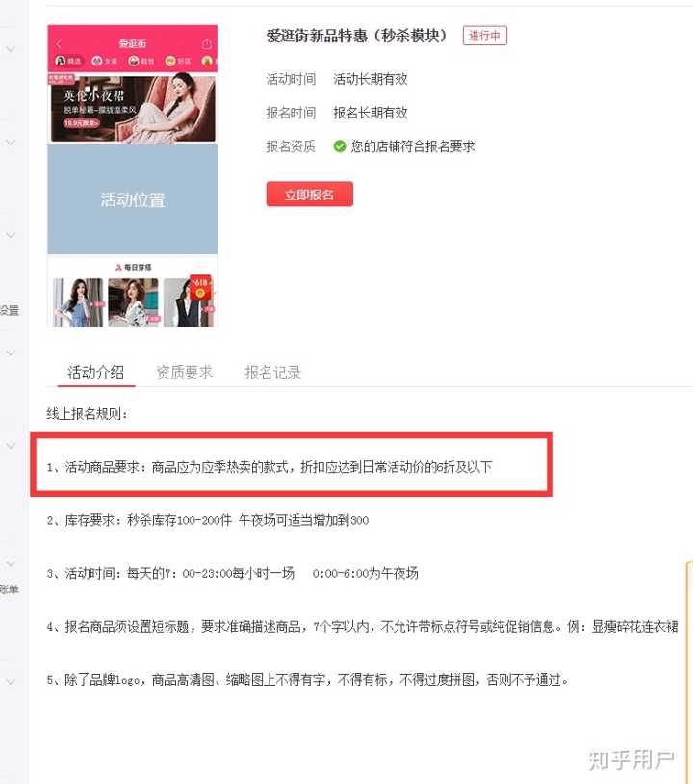Select the second category avatar icon in preview

[x=97, y=61]
